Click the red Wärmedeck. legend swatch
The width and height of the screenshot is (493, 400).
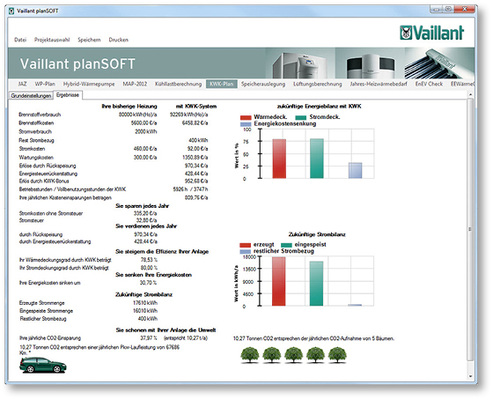pyautogui.click(x=246, y=117)
